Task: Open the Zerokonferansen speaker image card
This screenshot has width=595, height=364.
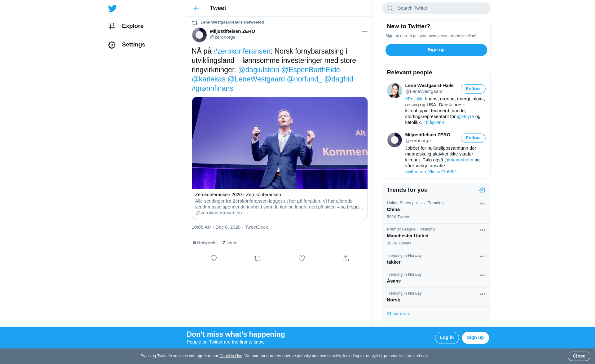Action: pyautogui.click(x=280, y=143)
